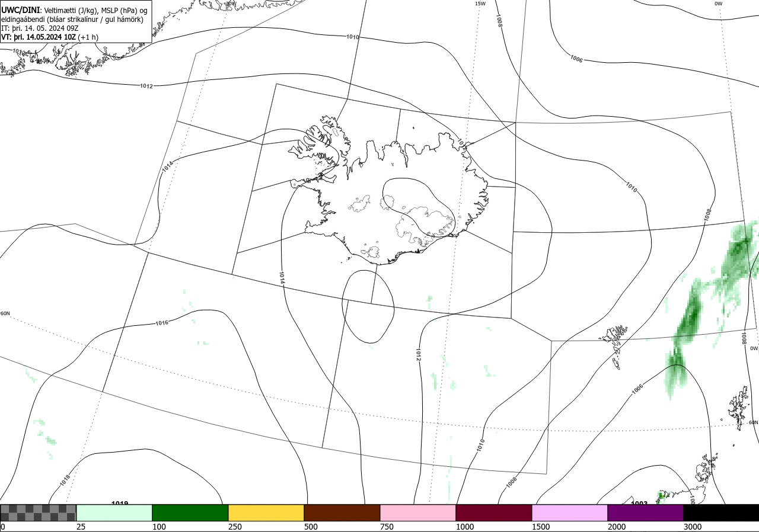Click the legend tick label "2000"
The image size is (759, 532).
tap(617, 527)
